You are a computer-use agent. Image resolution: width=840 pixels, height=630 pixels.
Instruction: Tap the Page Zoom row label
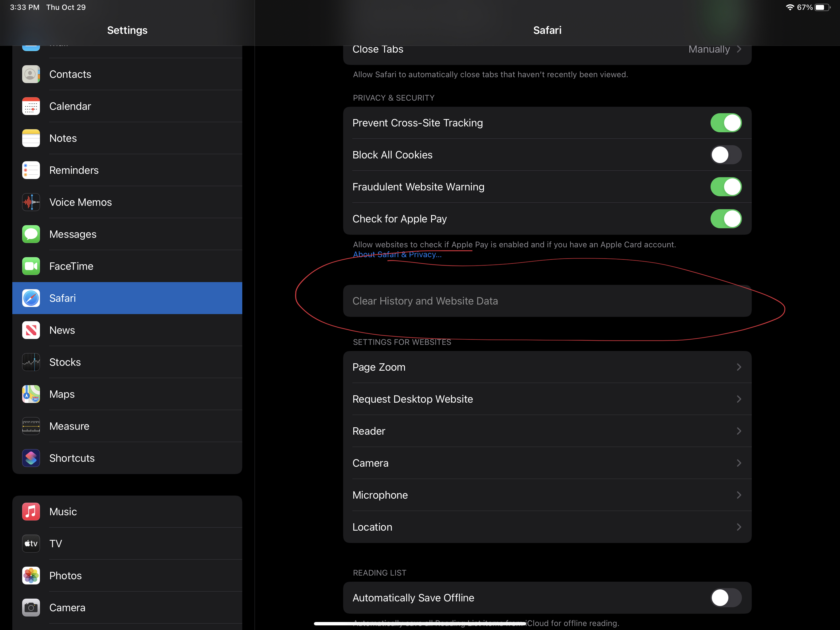[x=379, y=367]
